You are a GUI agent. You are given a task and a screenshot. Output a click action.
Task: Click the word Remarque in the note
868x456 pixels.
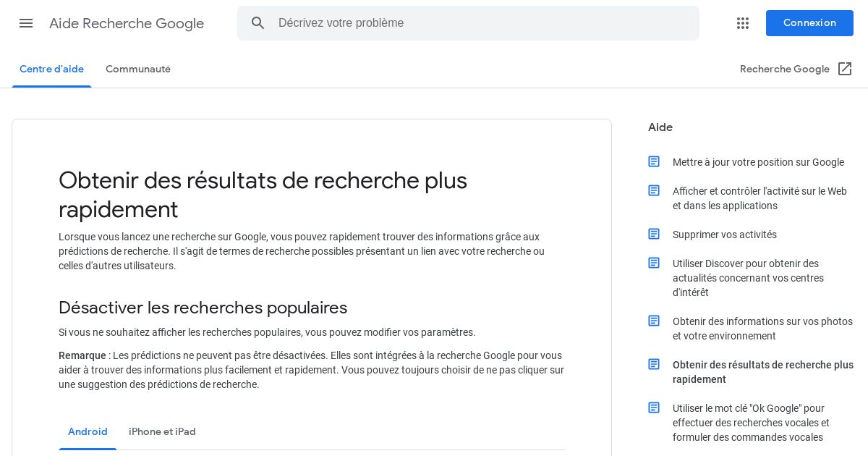(82, 355)
